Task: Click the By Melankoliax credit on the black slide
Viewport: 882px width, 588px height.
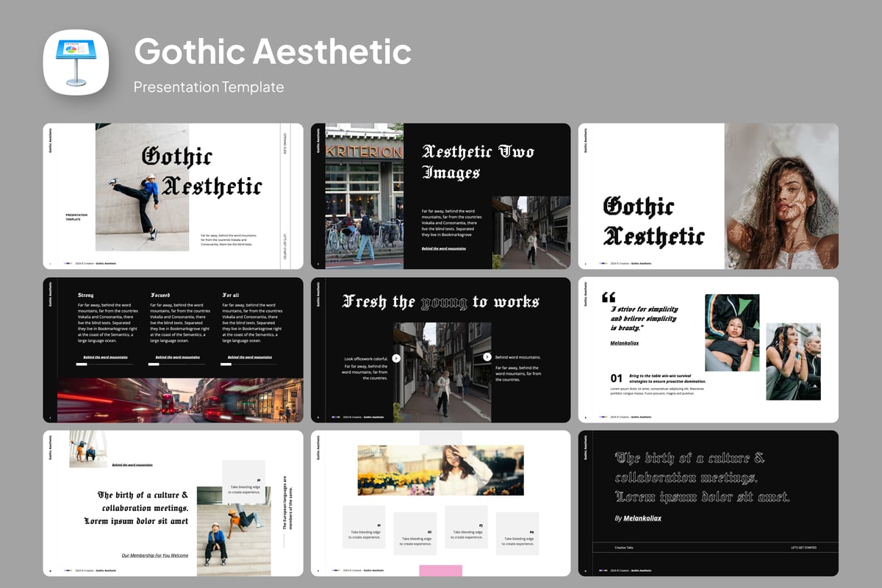Action: (x=638, y=518)
